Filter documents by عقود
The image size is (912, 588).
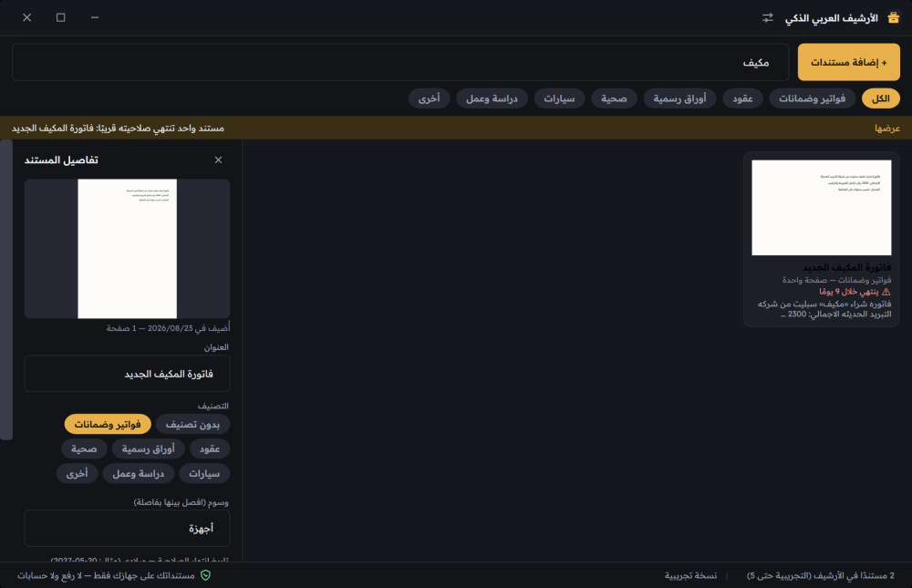coord(742,98)
